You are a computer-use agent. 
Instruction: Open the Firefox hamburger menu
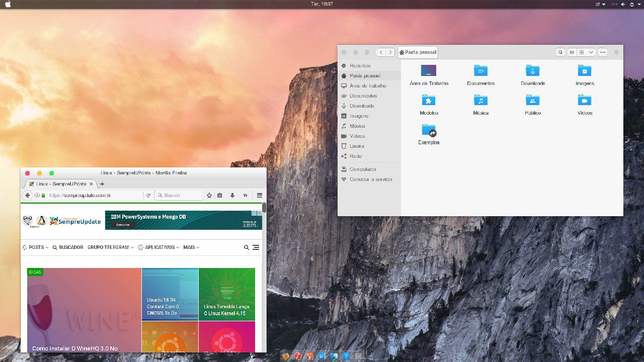tap(259, 195)
